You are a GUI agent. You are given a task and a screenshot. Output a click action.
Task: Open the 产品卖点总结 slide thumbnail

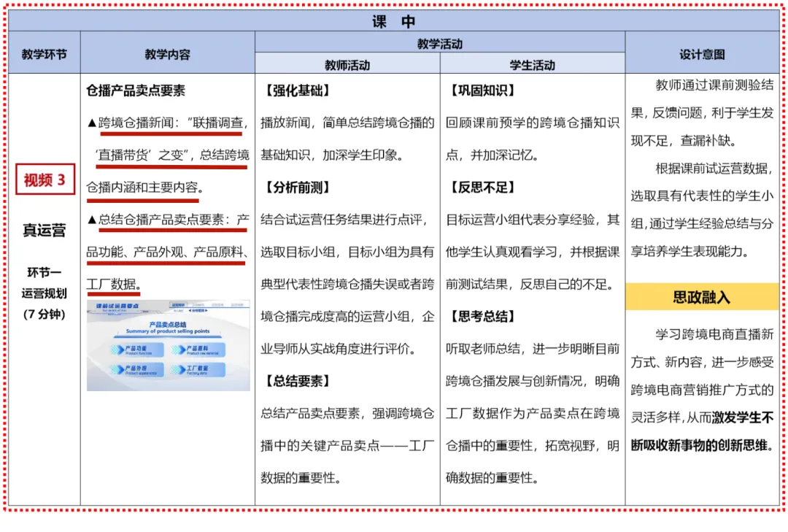click(169, 345)
